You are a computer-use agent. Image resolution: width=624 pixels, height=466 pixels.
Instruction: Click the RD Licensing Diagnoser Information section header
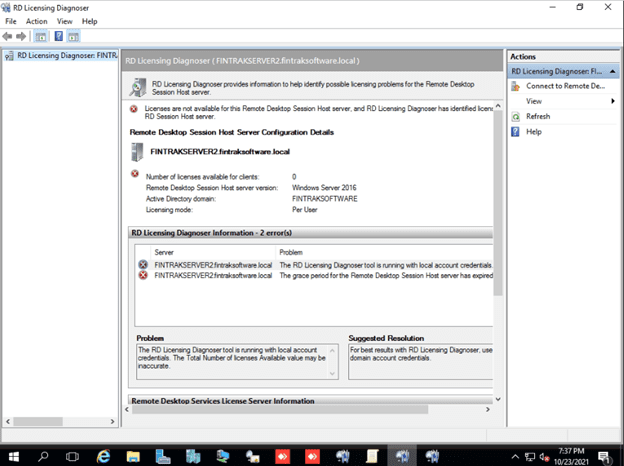(310, 233)
